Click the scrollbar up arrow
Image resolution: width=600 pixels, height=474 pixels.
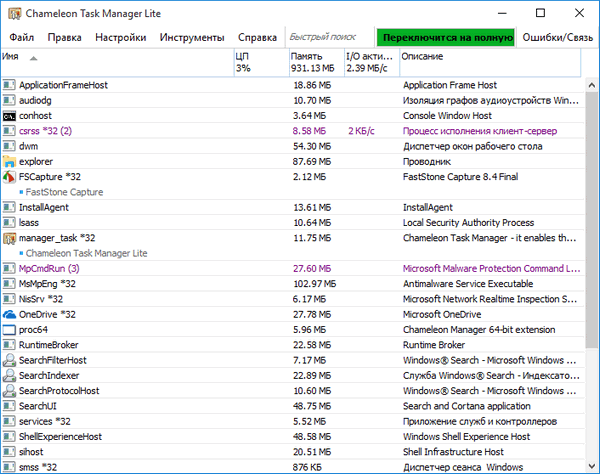coord(592,85)
